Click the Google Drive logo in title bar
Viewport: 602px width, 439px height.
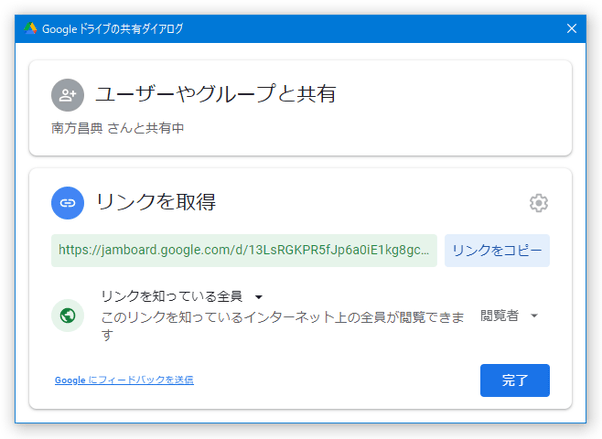pyautogui.click(x=30, y=28)
